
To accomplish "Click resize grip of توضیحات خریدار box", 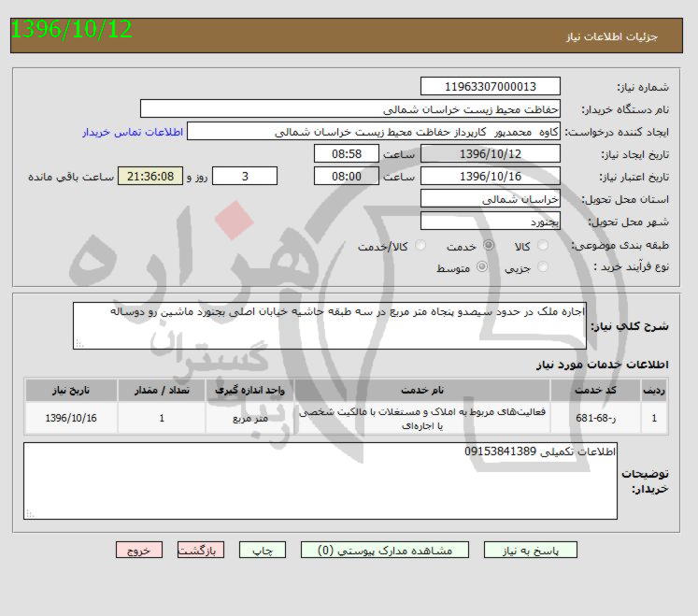I will pos(30,513).
